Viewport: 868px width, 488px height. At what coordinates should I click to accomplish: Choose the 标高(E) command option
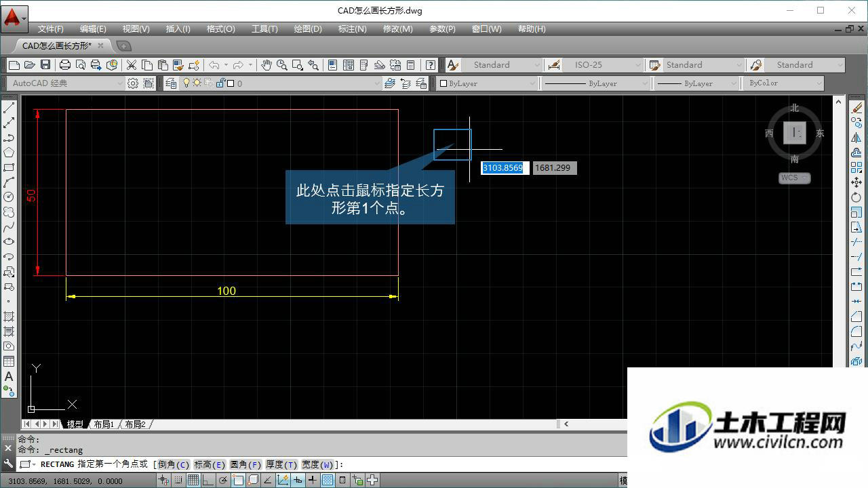click(x=210, y=464)
